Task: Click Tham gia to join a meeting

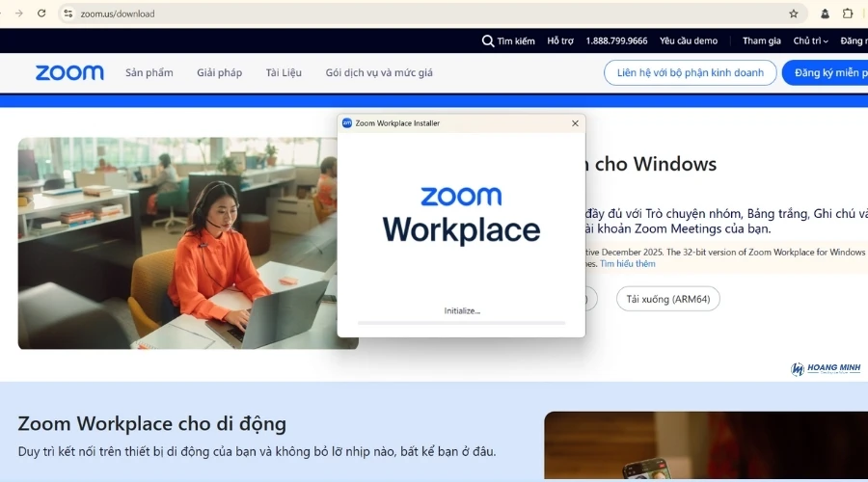Action: click(762, 40)
